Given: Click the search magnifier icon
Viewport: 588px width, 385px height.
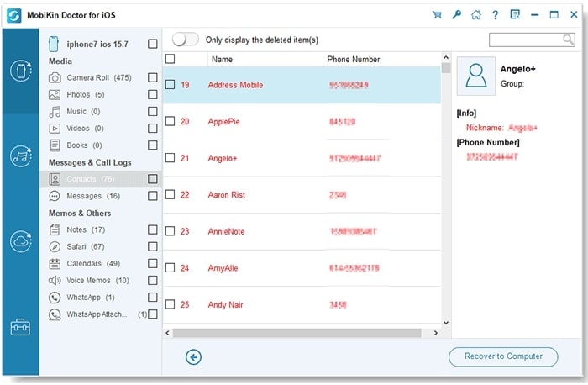Looking at the screenshot, I should (x=568, y=39).
